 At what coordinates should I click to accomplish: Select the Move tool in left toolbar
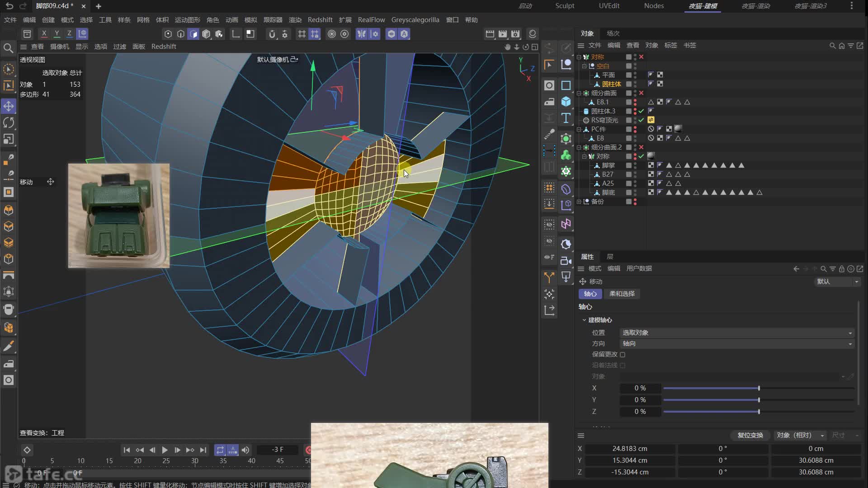click(x=9, y=106)
